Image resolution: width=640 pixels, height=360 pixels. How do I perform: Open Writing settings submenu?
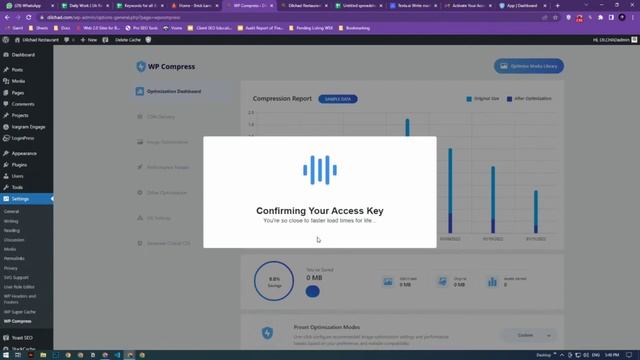point(11,221)
